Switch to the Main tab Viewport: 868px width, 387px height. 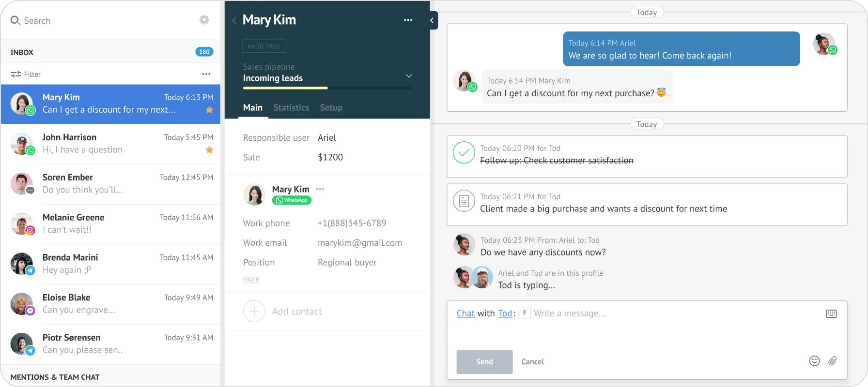[253, 108]
